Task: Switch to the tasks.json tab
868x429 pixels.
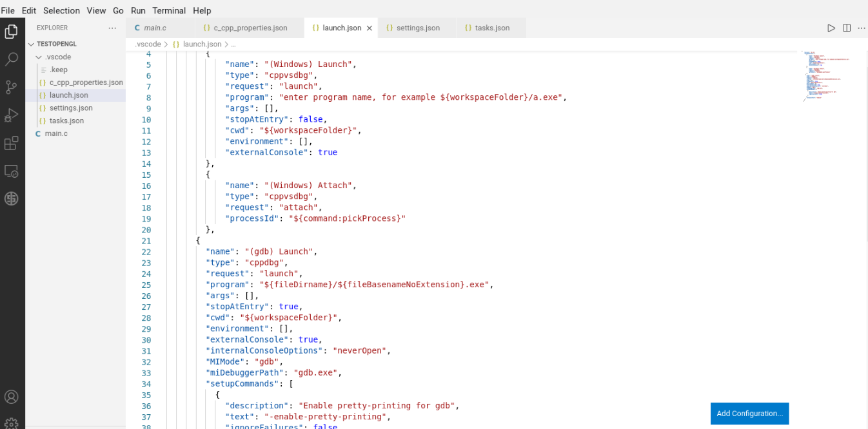Action: (x=491, y=28)
